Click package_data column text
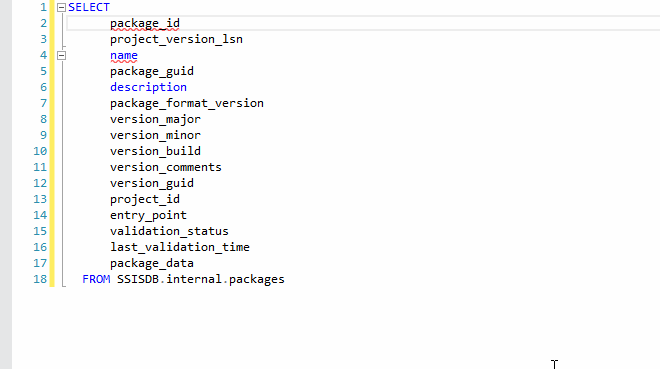 point(152,263)
